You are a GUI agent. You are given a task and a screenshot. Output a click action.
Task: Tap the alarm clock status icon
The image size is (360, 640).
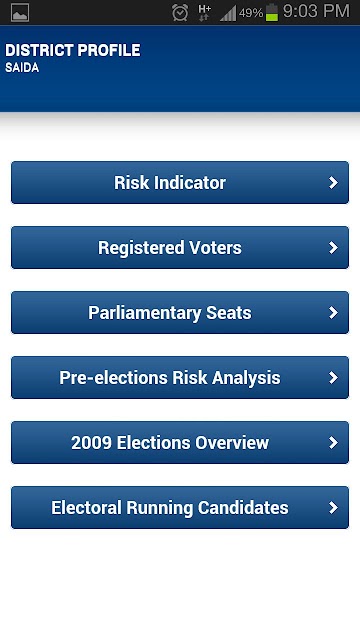180,13
